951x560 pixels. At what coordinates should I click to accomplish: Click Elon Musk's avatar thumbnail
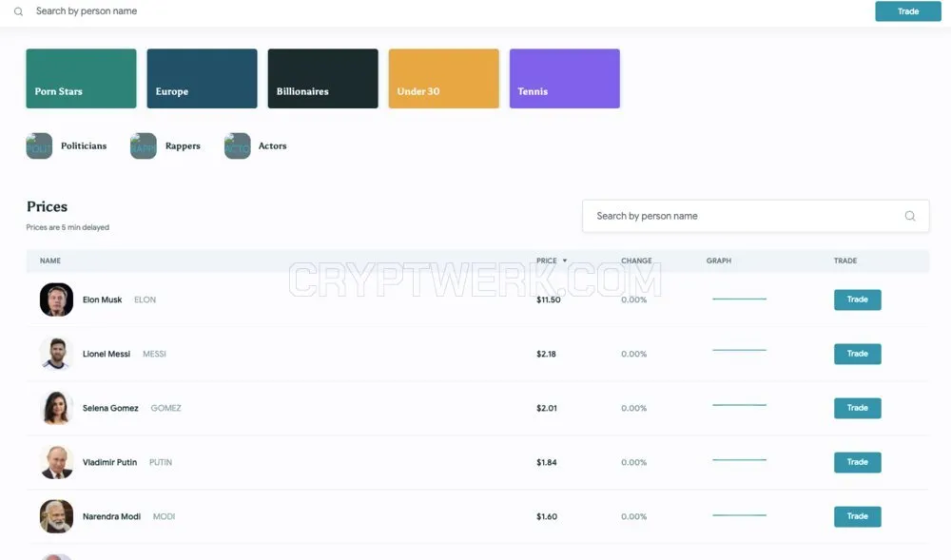tap(56, 299)
